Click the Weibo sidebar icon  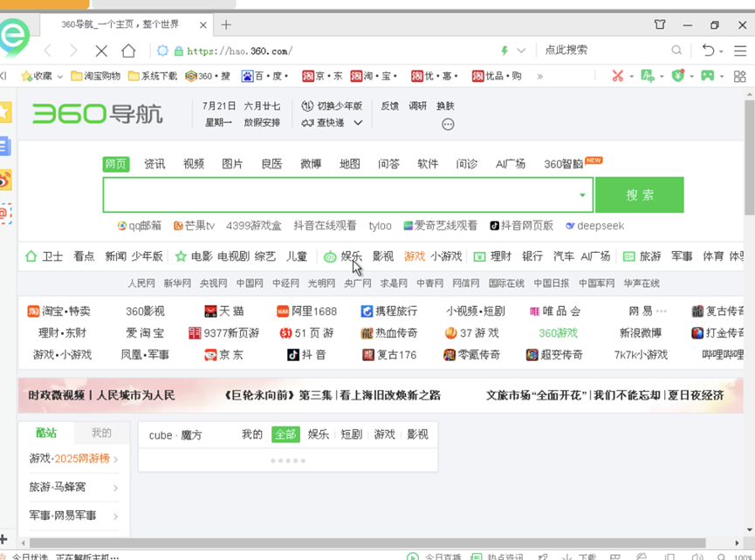coord(5,181)
